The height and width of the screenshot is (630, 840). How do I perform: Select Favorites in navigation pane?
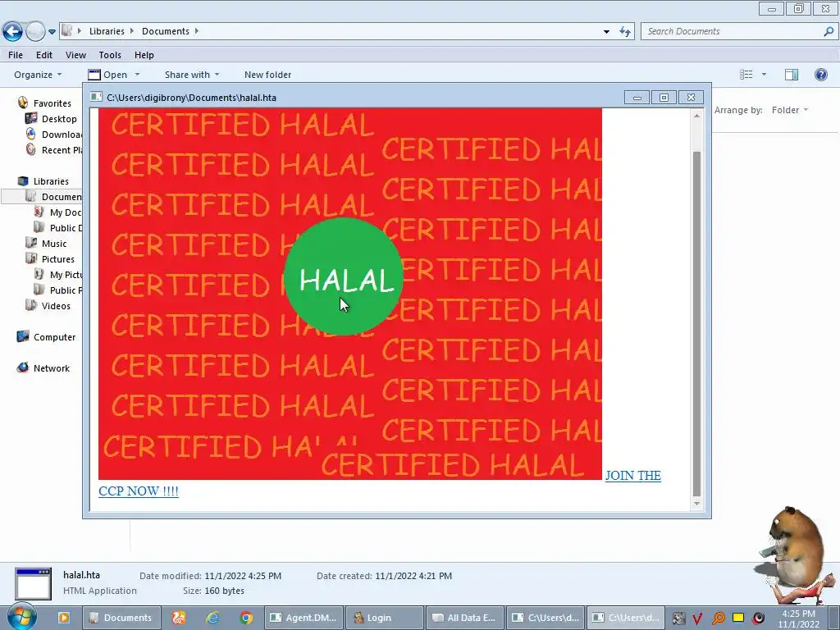tap(52, 103)
